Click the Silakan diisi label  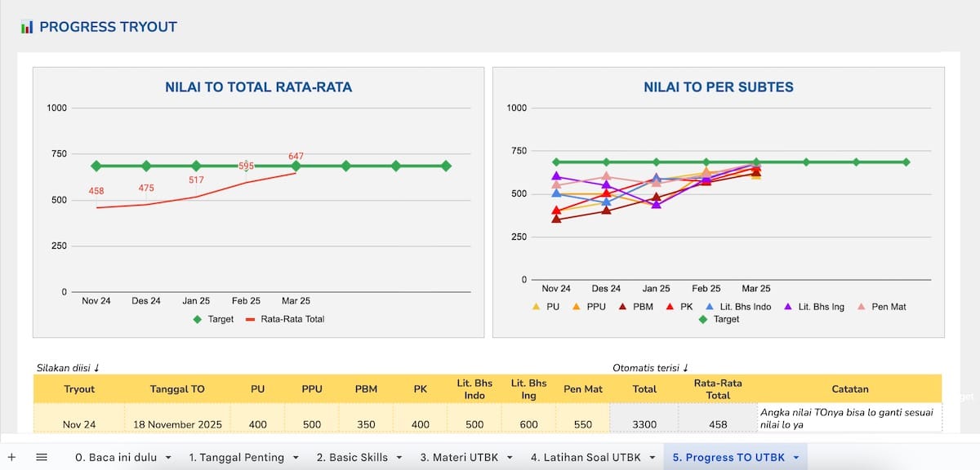(68, 368)
